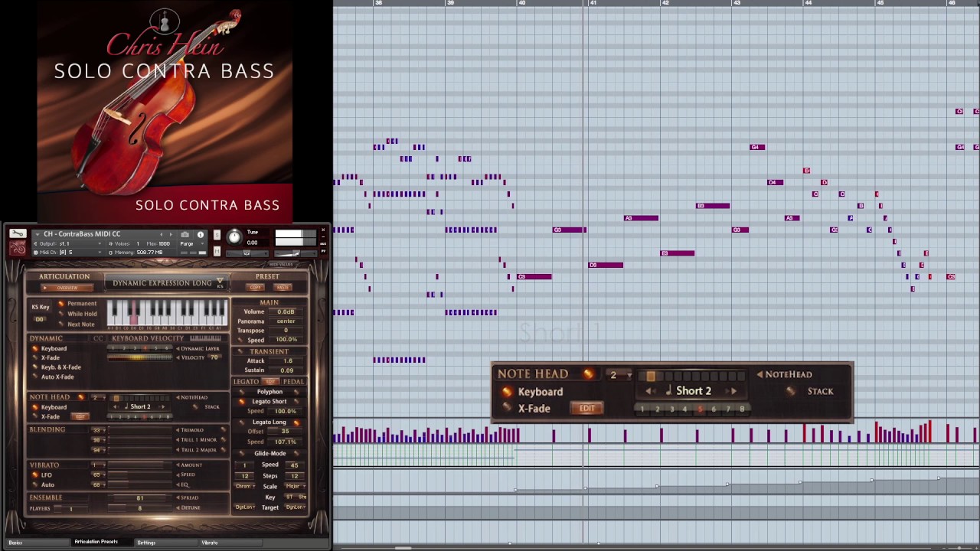Open the Chrom scale dropdown in Glide section
The height and width of the screenshot is (551, 980).
point(244,486)
